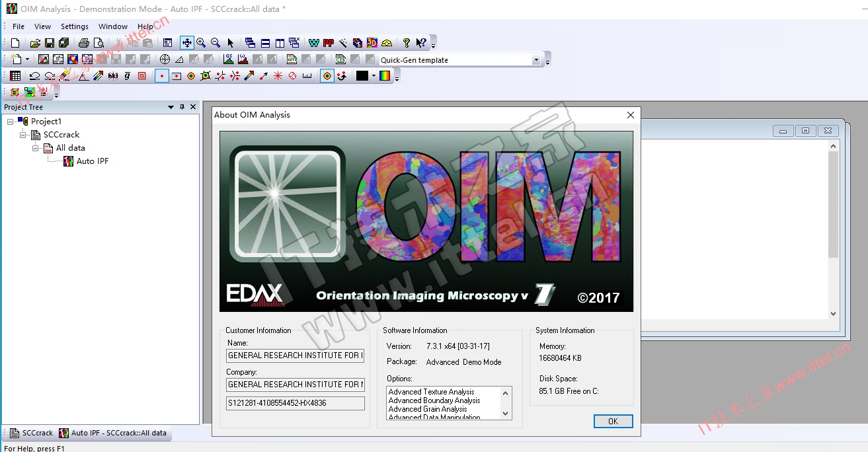868x452 pixels.
Task: Click the AUTO document icon
Action: tap(292, 59)
